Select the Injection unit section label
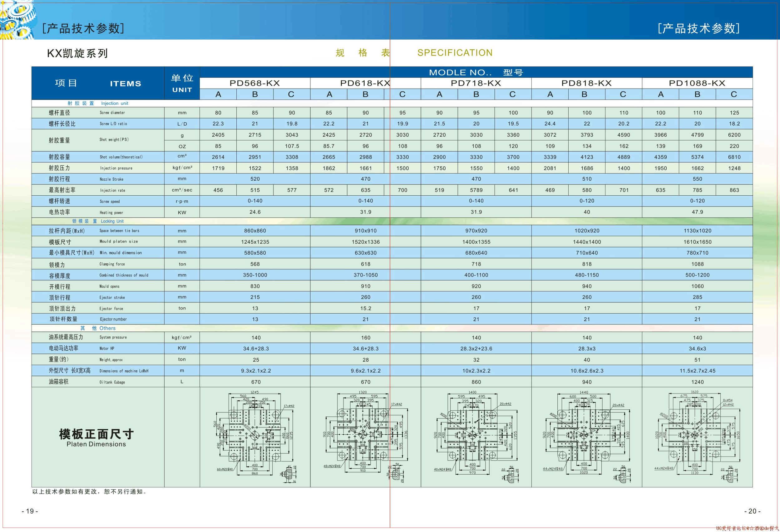780x532 pixels. coord(115,103)
